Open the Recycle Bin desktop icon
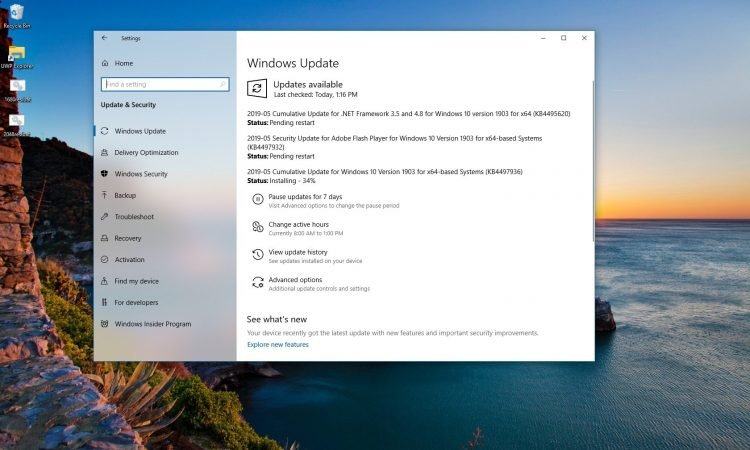750x450 pixels. [17, 15]
